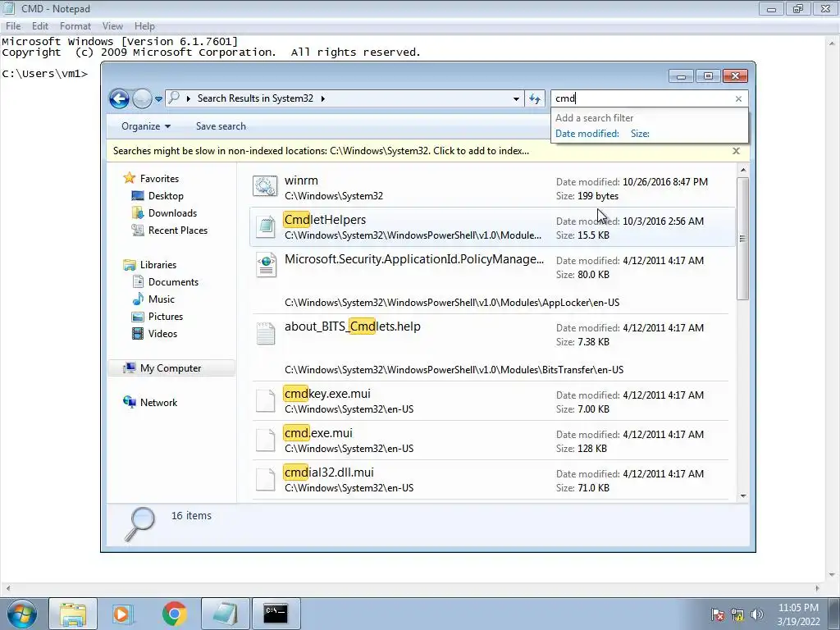Viewport: 840px width, 630px height.
Task: Click Action Center flag tray icon
Action: coord(717,614)
